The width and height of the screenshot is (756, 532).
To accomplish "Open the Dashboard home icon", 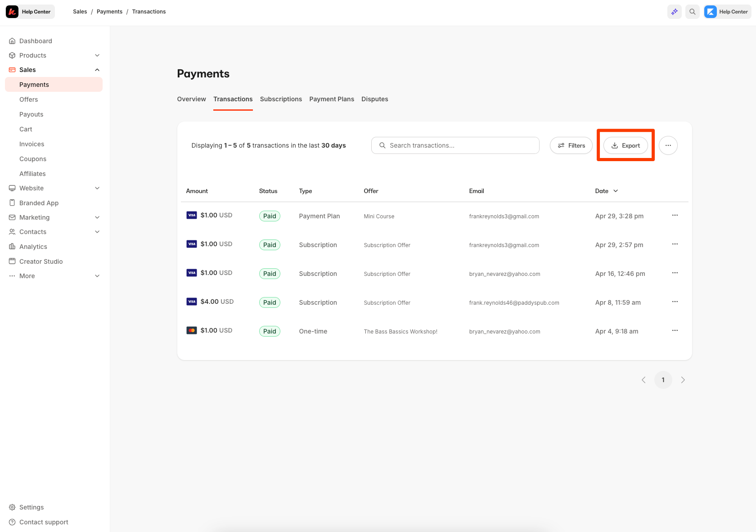I will tap(12, 41).
